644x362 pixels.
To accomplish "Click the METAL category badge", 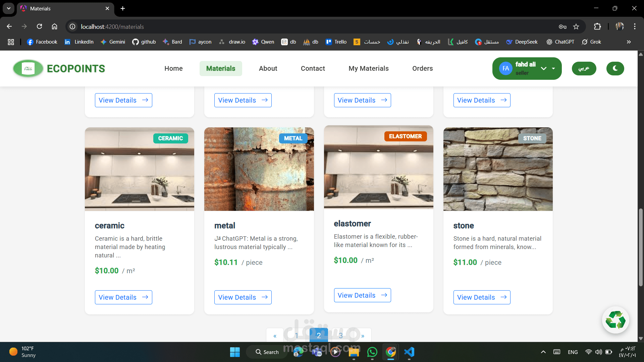I will point(293,138).
